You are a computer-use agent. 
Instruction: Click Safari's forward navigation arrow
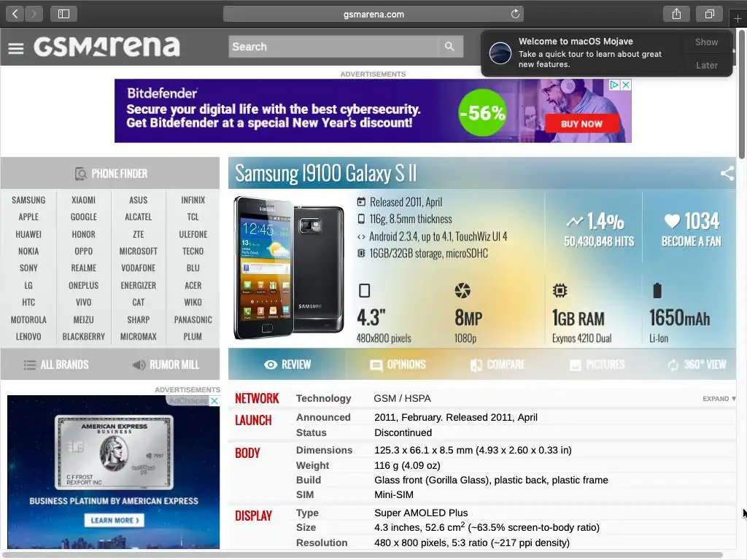pos(34,14)
